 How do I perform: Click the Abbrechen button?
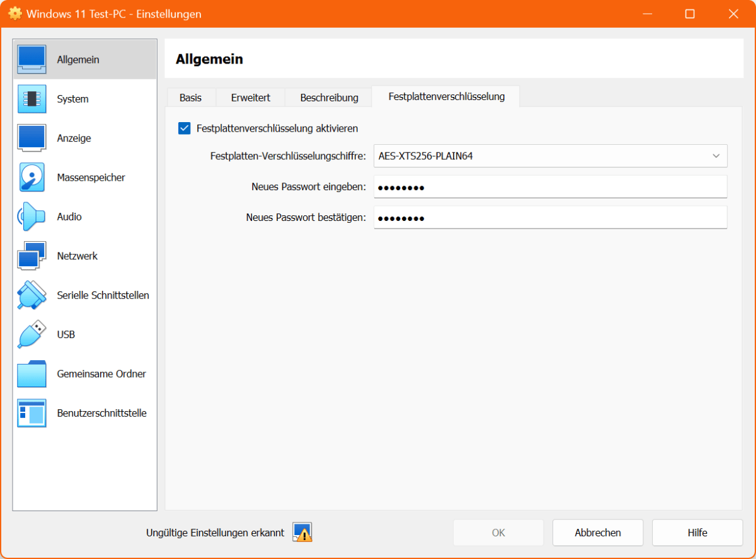pyautogui.click(x=597, y=533)
